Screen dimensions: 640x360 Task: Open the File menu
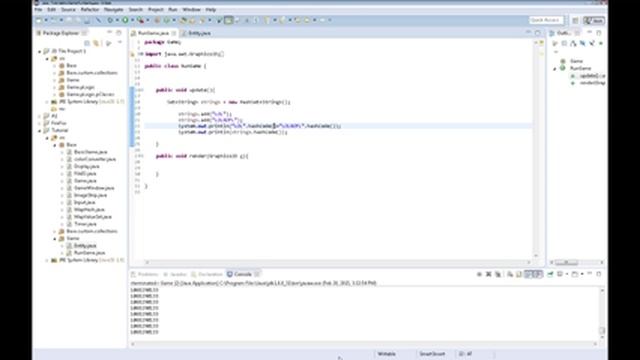pyautogui.click(x=39, y=9)
